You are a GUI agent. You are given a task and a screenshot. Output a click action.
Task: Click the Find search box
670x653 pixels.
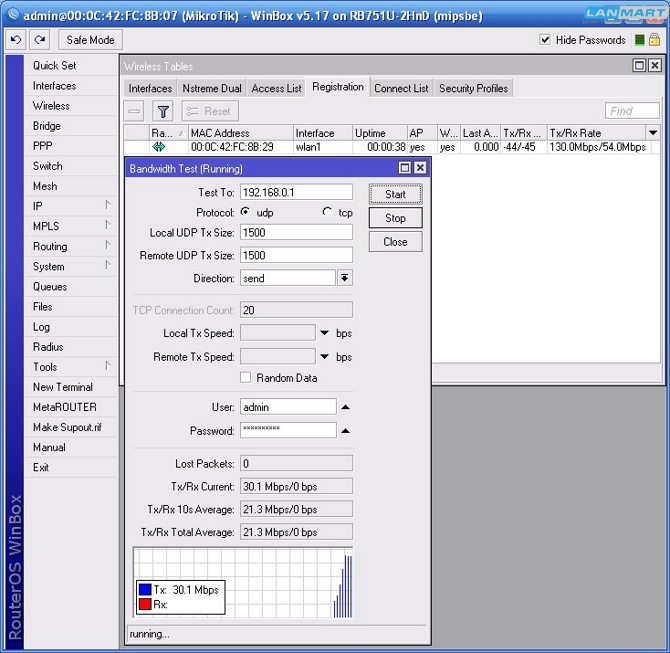(632, 111)
